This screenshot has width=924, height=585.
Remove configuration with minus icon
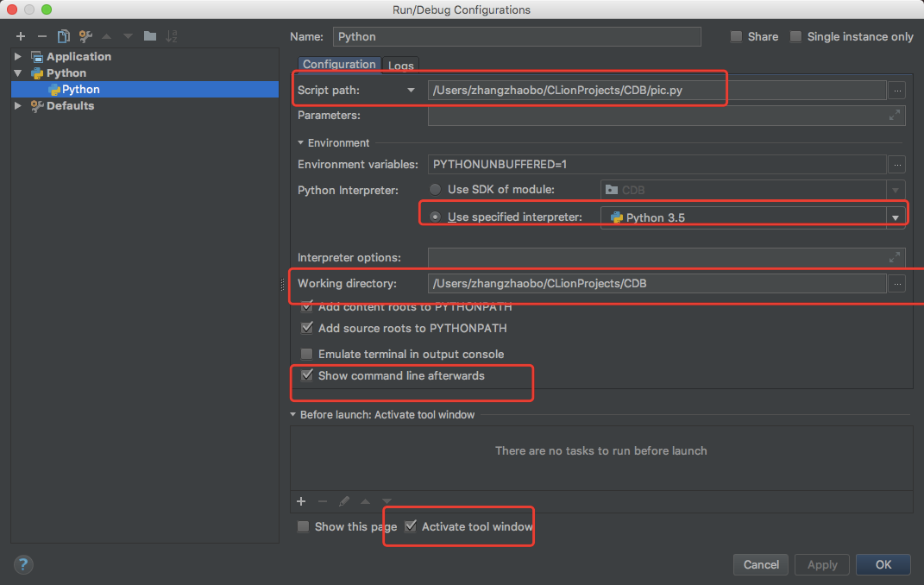click(x=41, y=36)
